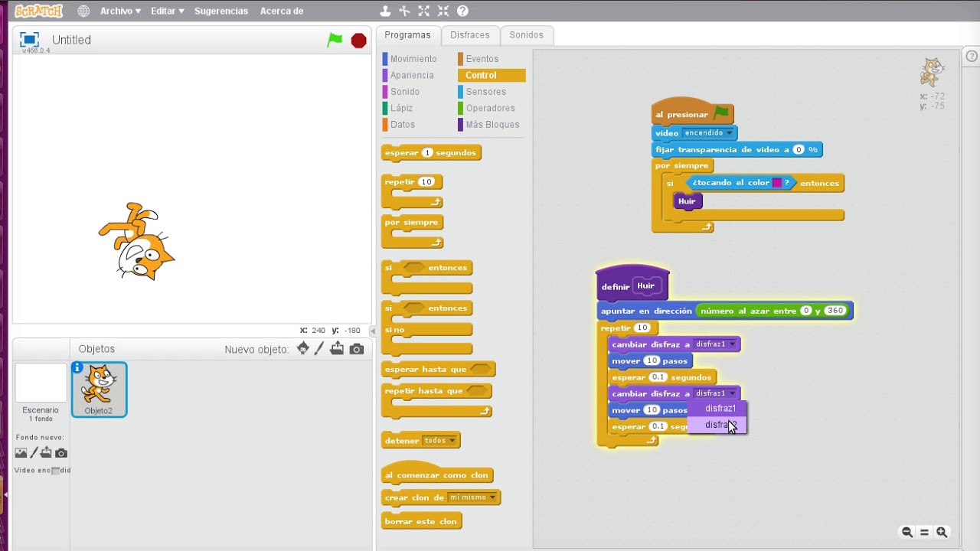Select the Eventos block category

coord(482,59)
